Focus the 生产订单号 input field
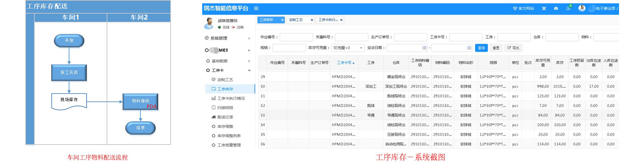The height and width of the screenshot is (163, 644). pyautogui.click(x=411, y=37)
